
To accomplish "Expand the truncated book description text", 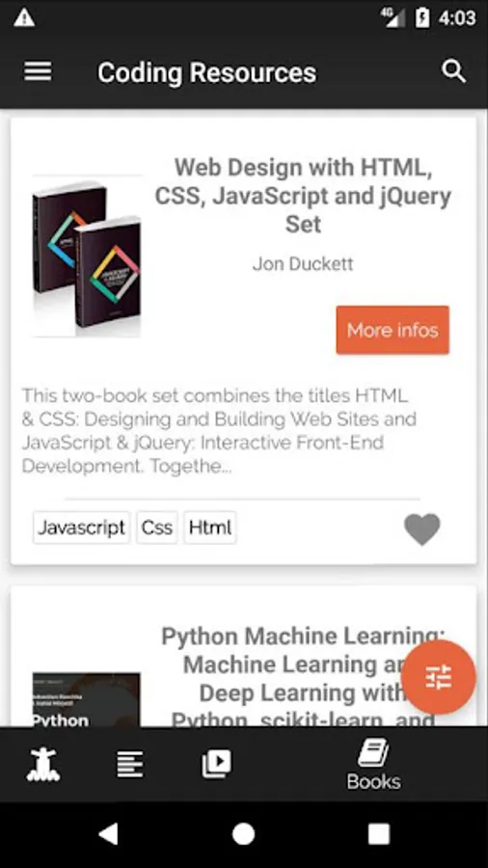I will coord(219,431).
